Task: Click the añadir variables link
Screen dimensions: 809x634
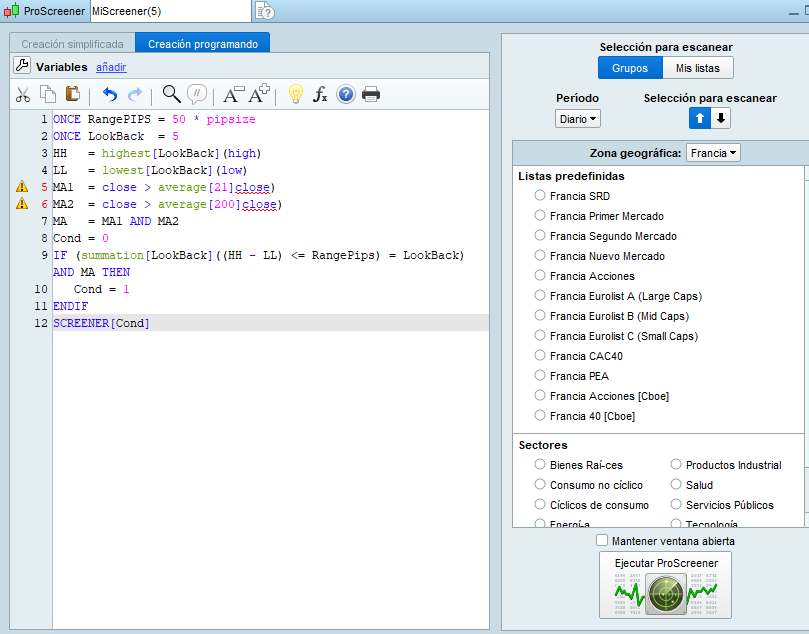Action: pyautogui.click(x=111, y=67)
